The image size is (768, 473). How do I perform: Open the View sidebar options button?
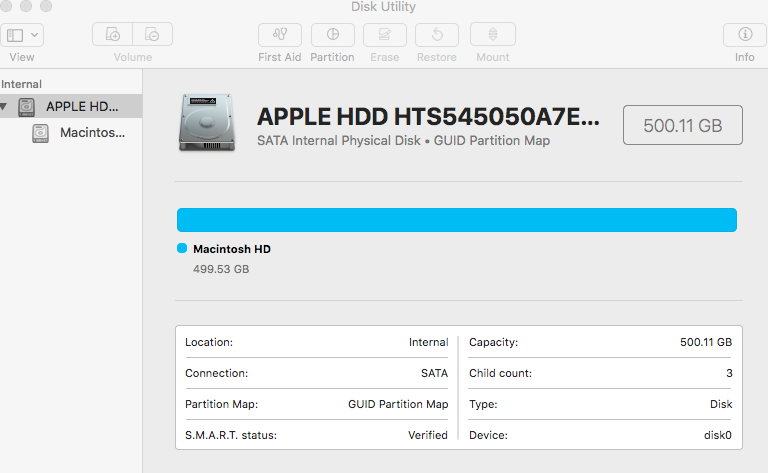click(x=22, y=35)
